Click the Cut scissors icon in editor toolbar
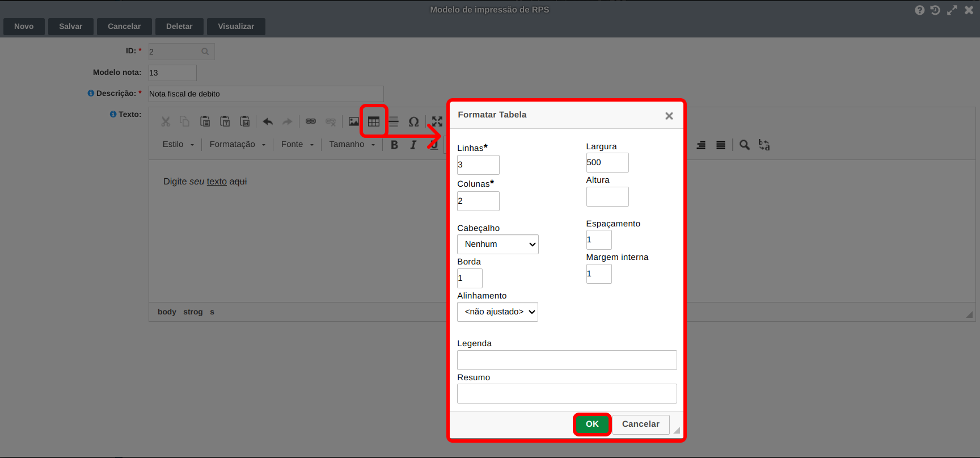The height and width of the screenshot is (458, 980). pos(166,121)
